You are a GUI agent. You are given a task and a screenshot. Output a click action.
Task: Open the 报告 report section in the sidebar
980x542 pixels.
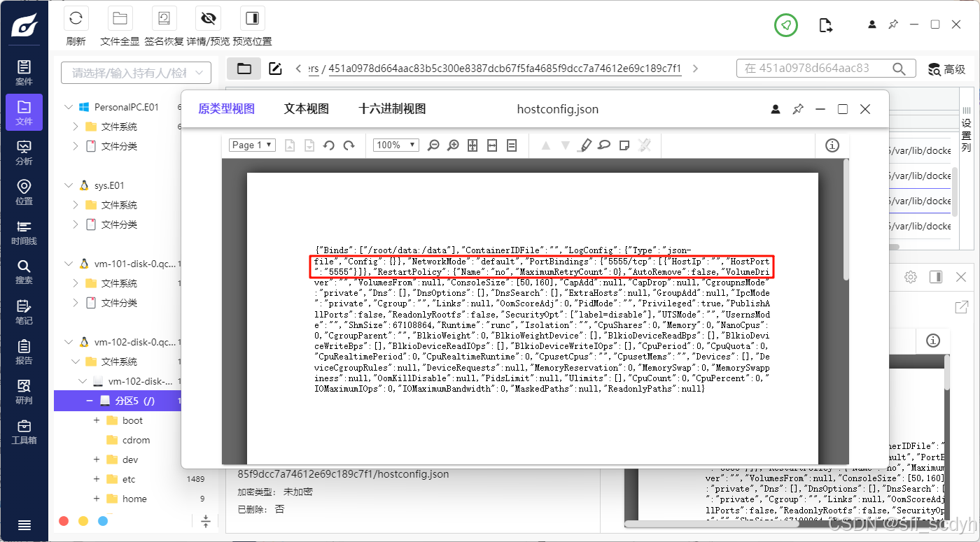coord(24,352)
